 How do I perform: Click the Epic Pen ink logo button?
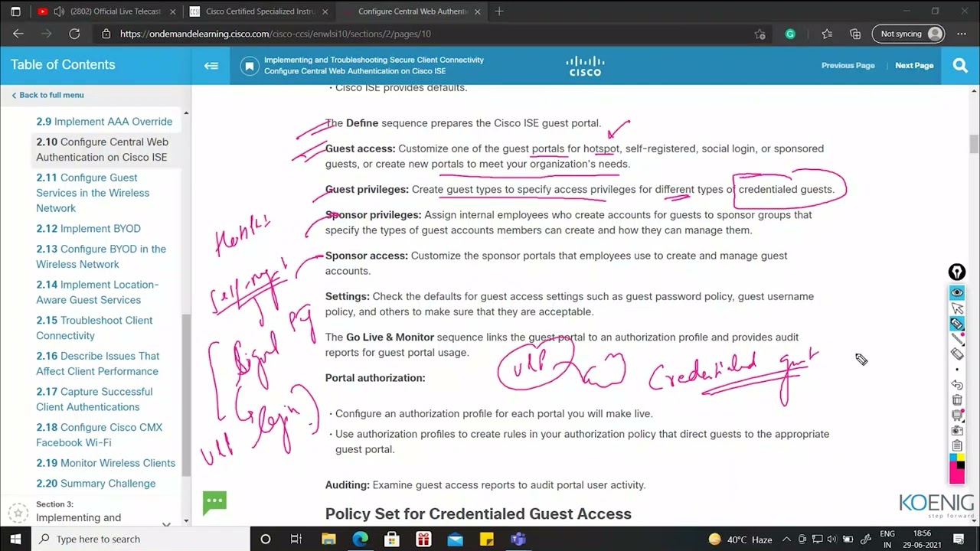tap(956, 272)
